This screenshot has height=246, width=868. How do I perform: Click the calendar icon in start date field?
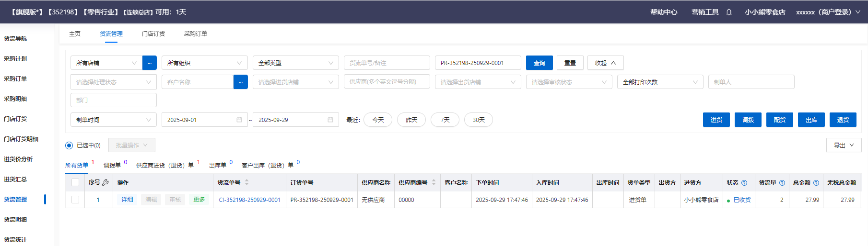(239, 120)
